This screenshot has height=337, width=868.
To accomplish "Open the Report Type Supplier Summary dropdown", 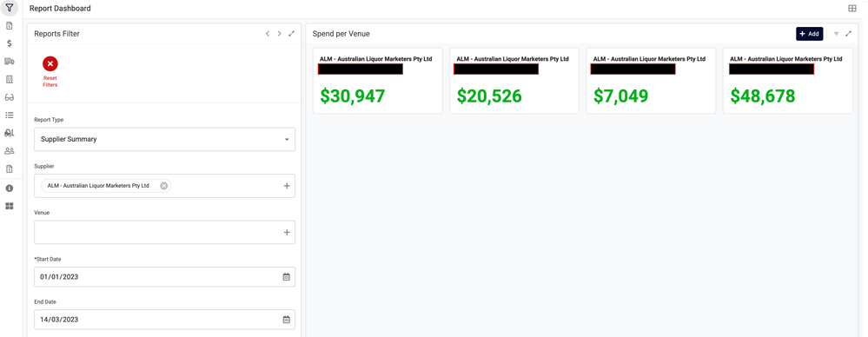I will click(164, 140).
